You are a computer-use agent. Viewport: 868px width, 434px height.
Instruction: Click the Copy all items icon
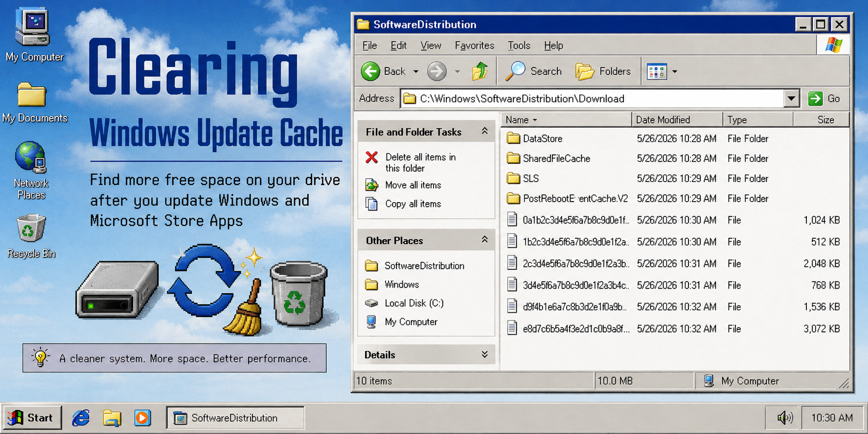(372, 204)
